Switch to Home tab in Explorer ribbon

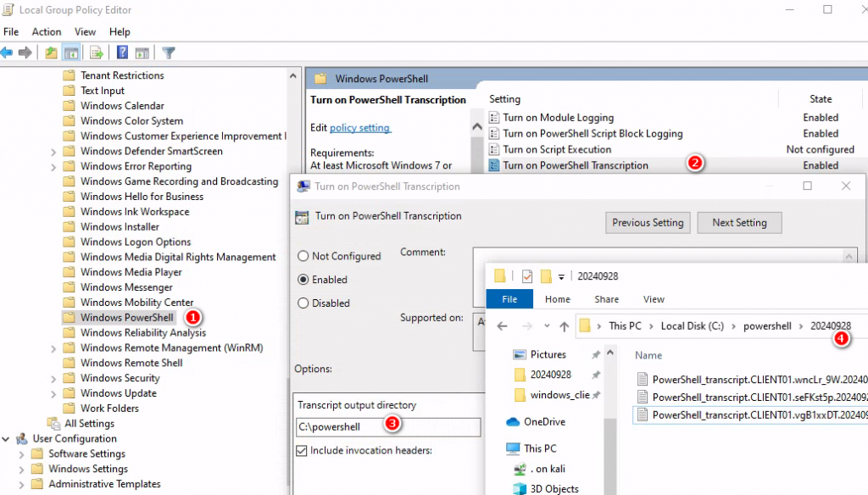[x=558, y=299]
